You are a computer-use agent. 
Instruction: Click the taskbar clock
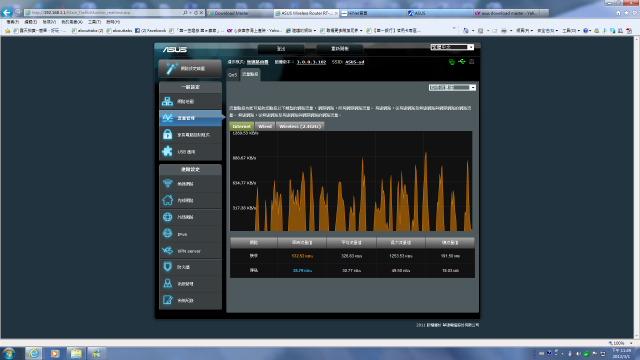pos(622,353)
